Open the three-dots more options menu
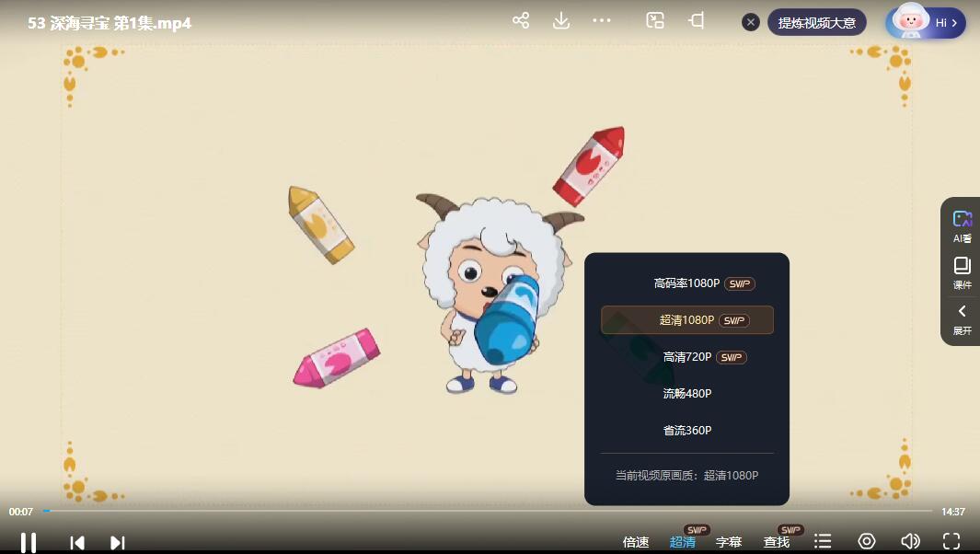 click(x=601, y=20)
